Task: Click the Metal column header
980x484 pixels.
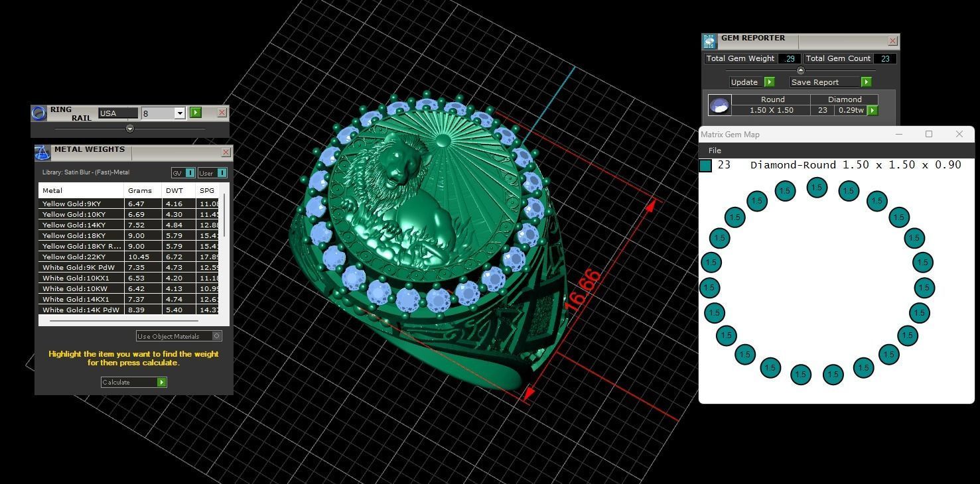Action: click(81, 190)
